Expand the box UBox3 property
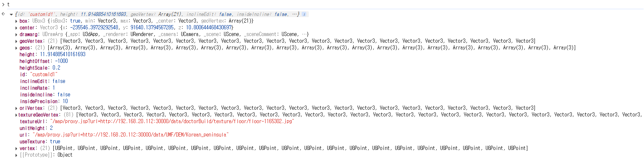The image size is (644, 160). [x=16, y=21]
